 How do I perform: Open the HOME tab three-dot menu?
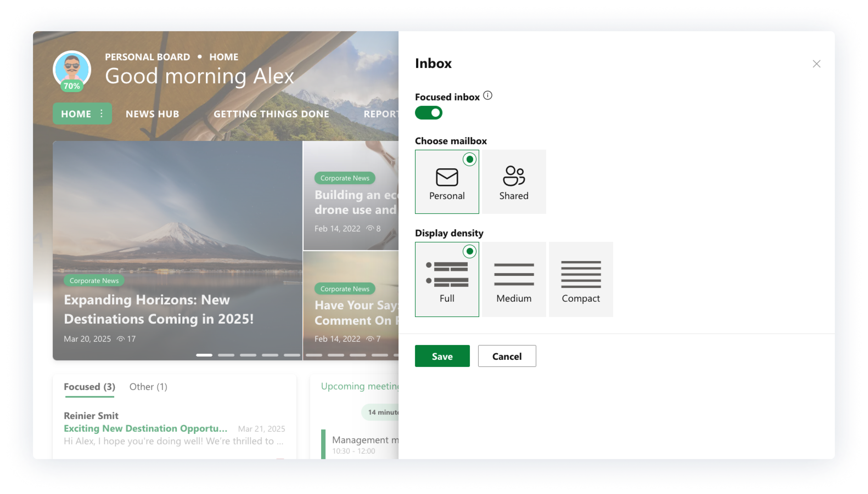102,113
